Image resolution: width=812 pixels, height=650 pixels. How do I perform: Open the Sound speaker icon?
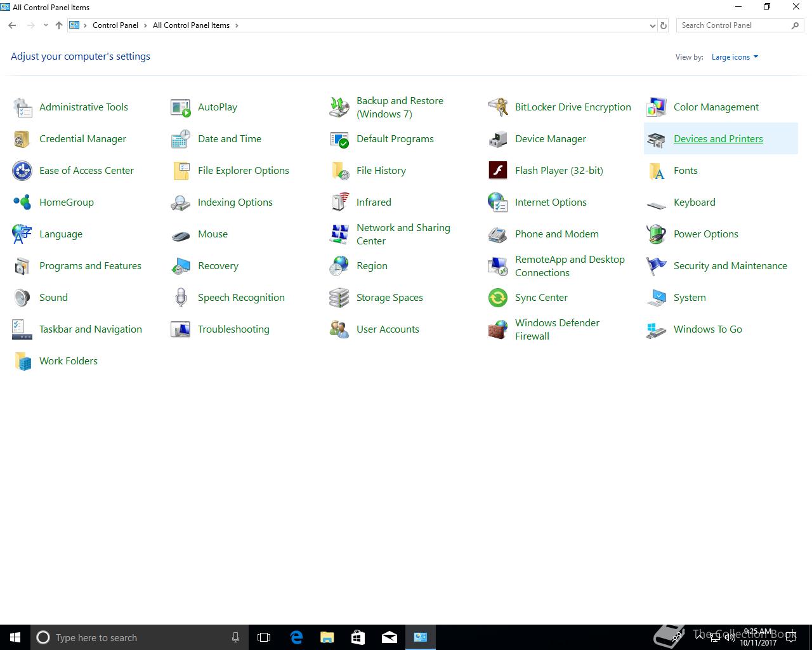[x=22, y=298]
